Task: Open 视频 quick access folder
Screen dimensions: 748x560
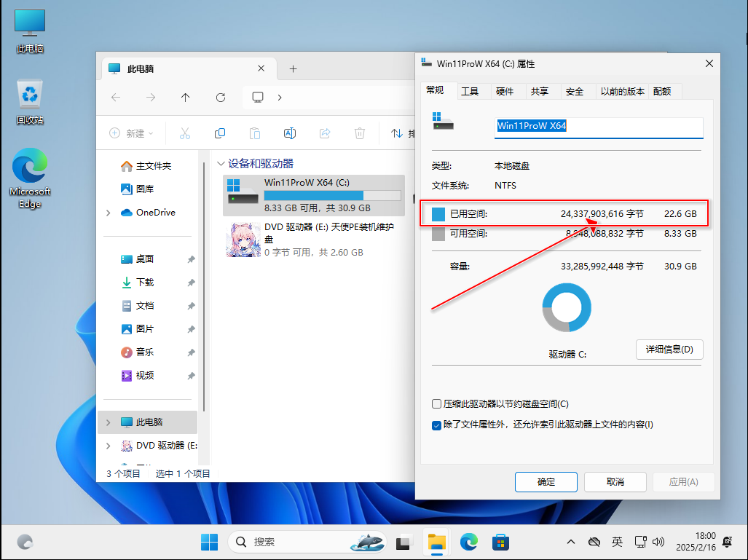Action: [x=138, y=376]
